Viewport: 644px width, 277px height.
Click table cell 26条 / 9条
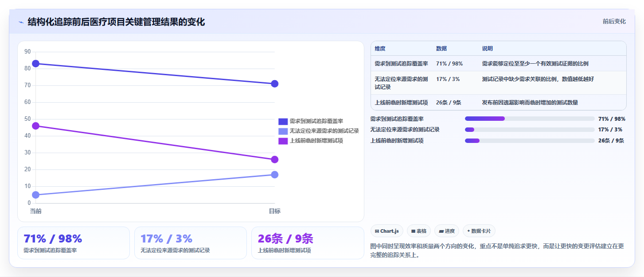[x=449, y=103]
